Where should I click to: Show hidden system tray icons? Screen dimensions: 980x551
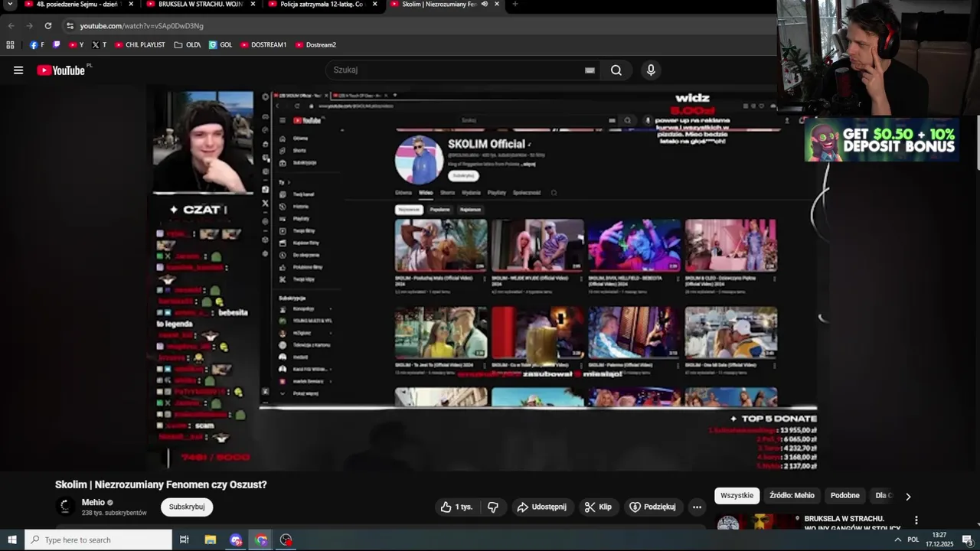click(897, 540)
